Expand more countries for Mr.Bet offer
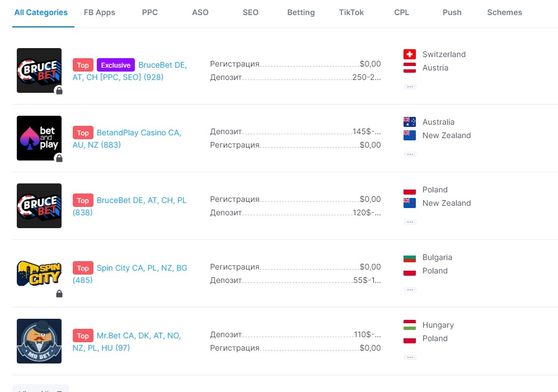The width and height of the screenshot is (558, 392). point(410,357)
